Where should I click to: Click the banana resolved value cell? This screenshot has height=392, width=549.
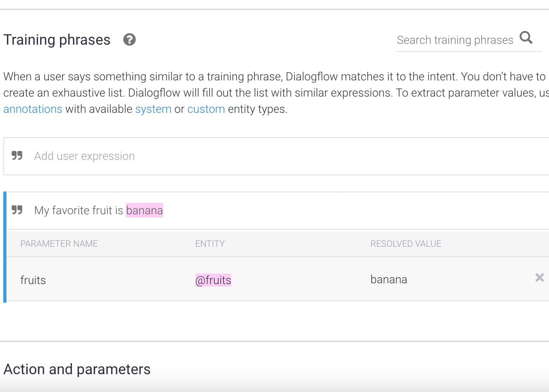[x=388, y=280]
